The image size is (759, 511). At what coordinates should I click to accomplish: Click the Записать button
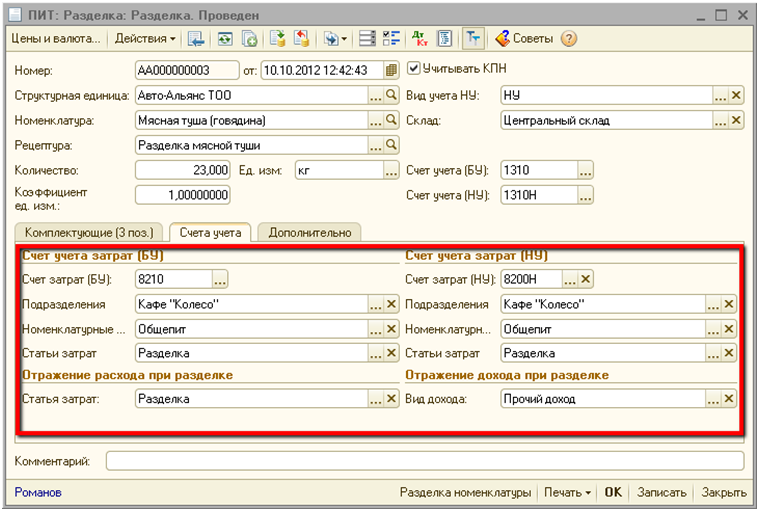[661, 493]
